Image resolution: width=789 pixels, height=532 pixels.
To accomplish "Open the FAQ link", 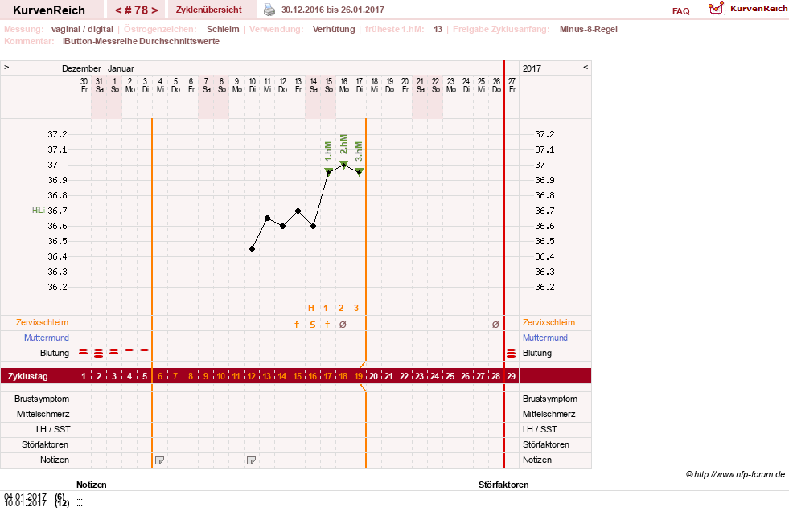I will (680, 11).
